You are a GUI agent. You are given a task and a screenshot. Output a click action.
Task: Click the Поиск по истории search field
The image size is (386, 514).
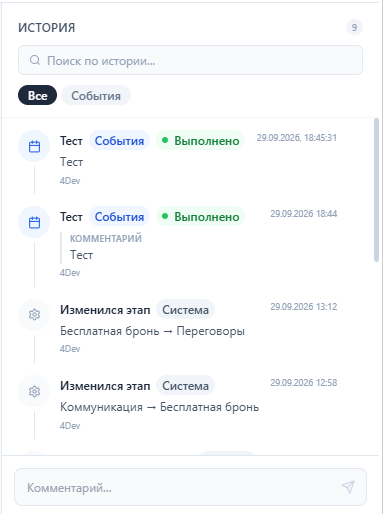(x=190, y=60)
